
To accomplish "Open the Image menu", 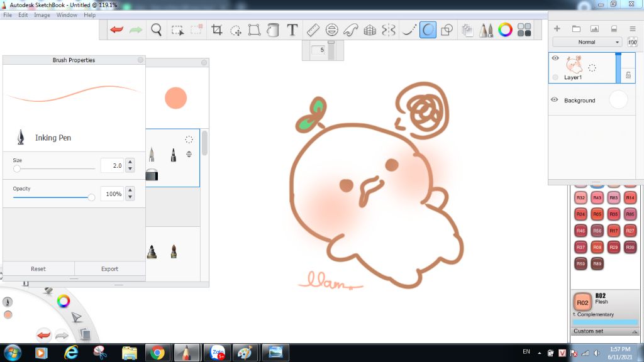I will (42, 15).
